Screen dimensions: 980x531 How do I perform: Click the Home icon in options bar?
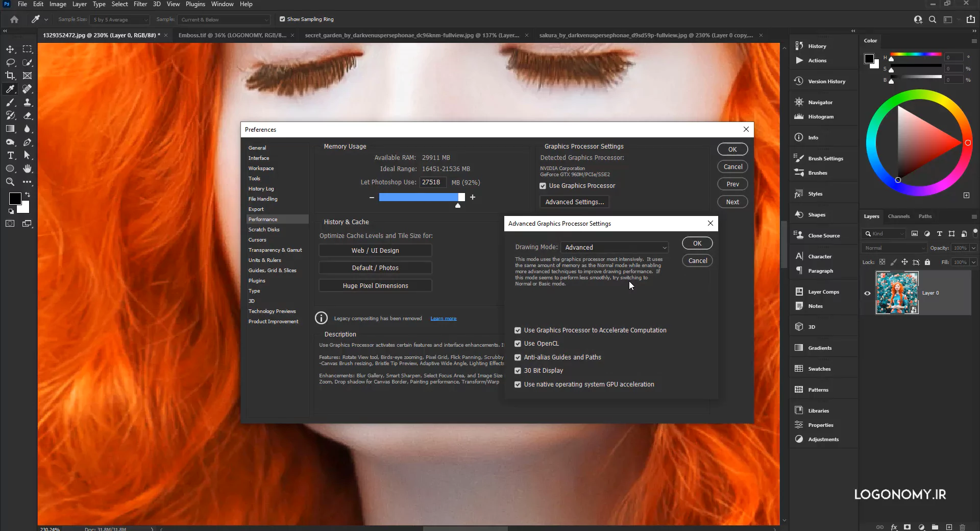tap(14, 19)
